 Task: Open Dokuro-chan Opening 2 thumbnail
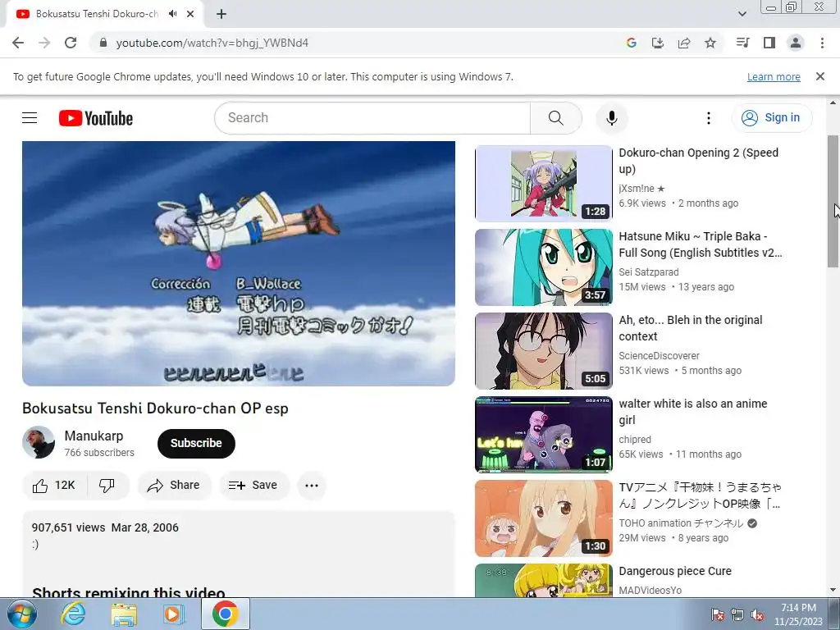pos(543,183)
